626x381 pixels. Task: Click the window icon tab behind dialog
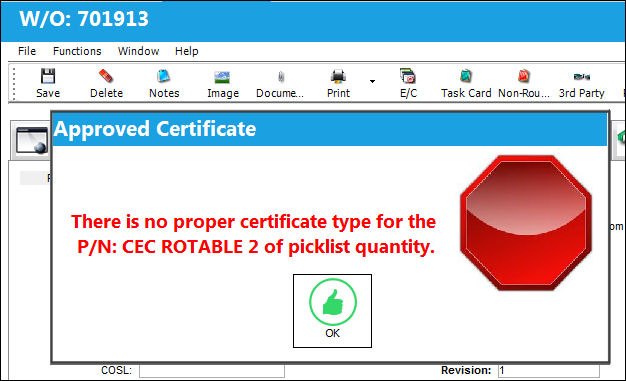(x=32, y=140)
